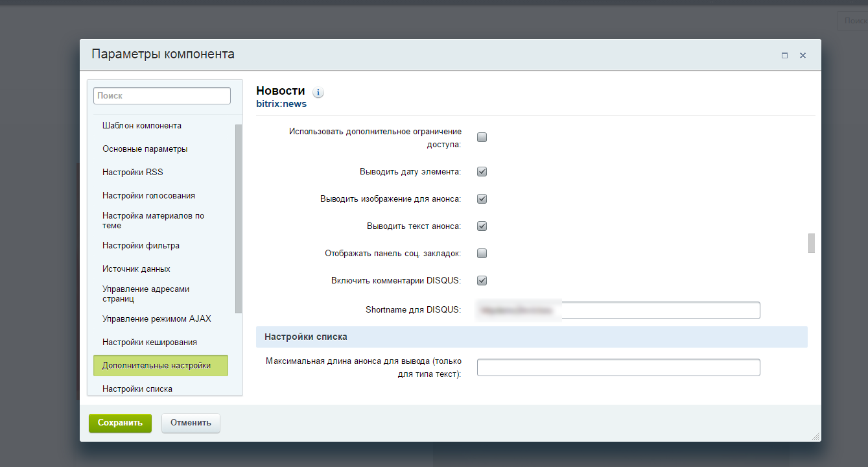The width and height of the screenshot is (868, 467).
Task: Enable Отображать панель соц. закладок
Action: pos(482,254)
